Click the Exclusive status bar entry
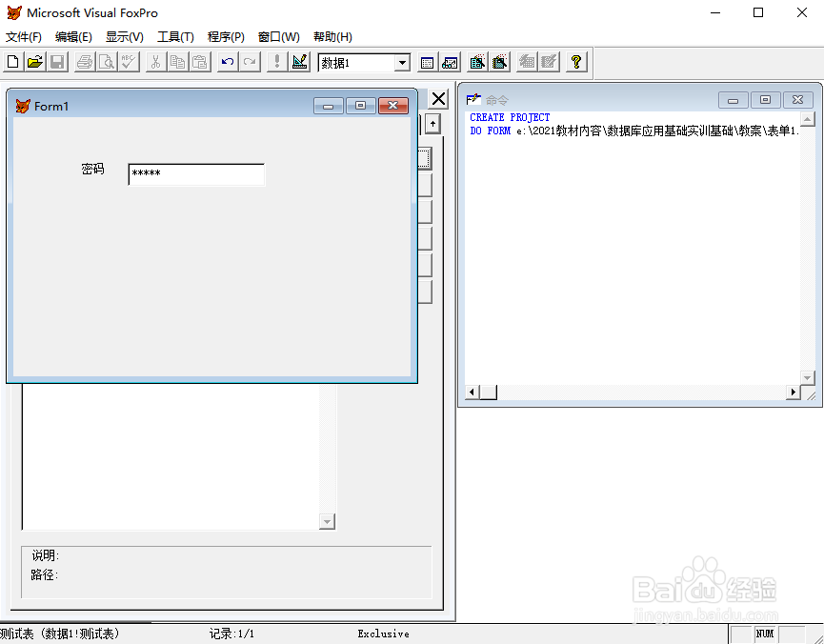 (x=384, y=634)
